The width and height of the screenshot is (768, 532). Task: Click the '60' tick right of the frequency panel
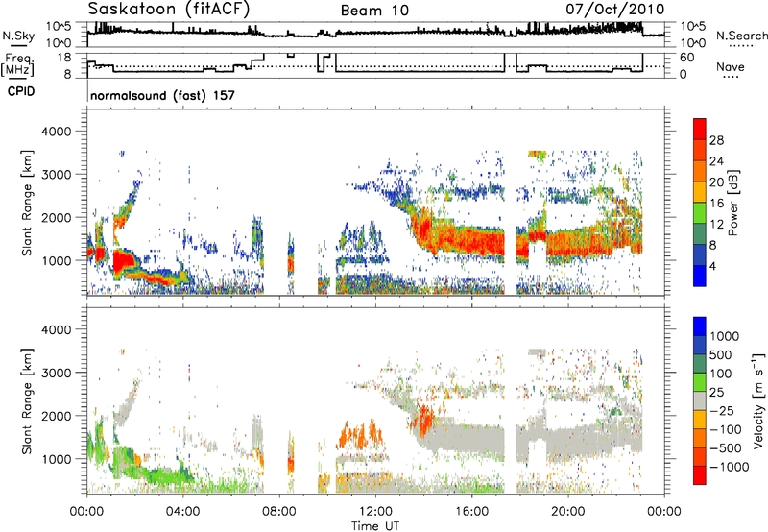[686, 58]
